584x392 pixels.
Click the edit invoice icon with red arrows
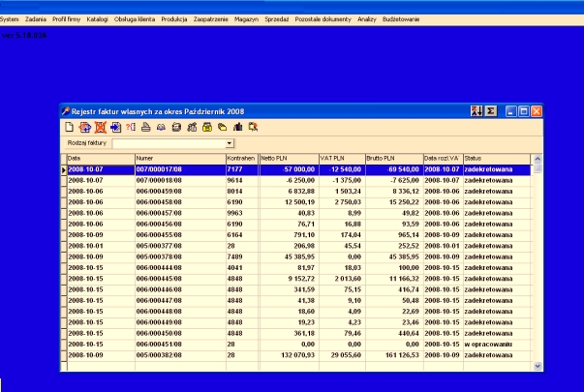85,128
